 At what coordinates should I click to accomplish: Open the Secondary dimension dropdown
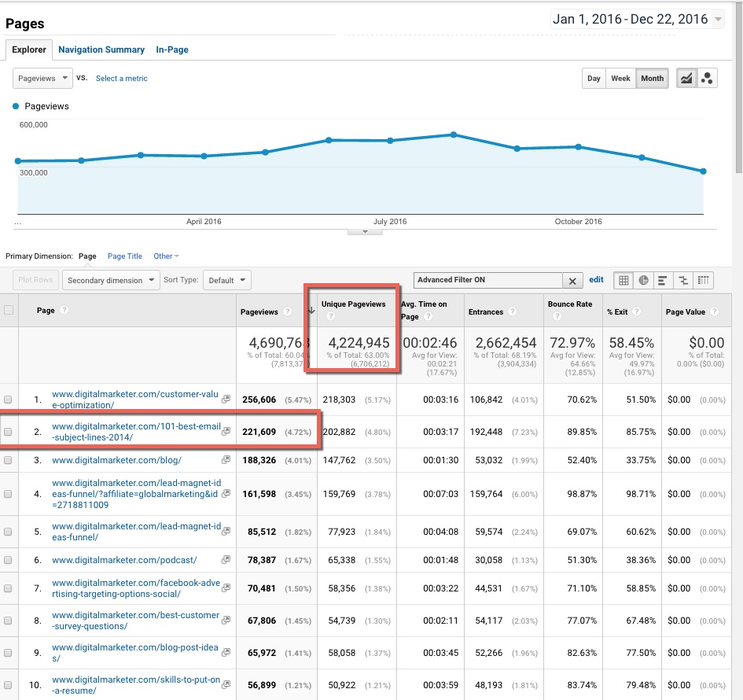pos(110,280)
